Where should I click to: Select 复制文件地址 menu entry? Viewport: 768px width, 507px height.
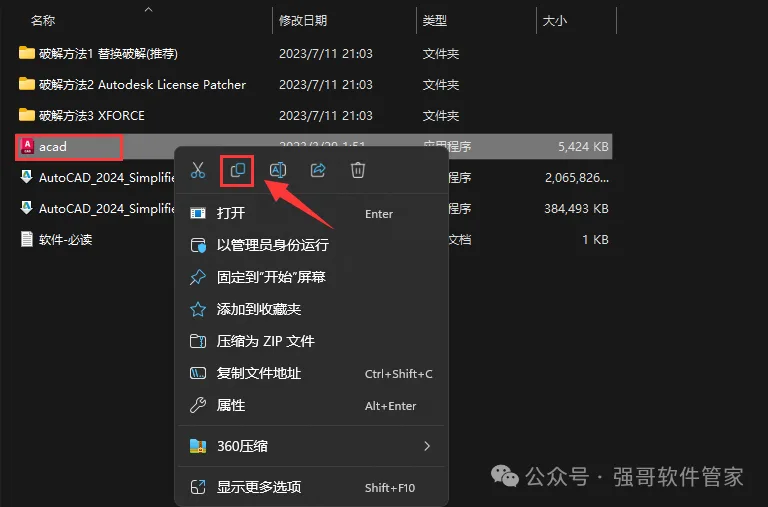tap(312, 373)
